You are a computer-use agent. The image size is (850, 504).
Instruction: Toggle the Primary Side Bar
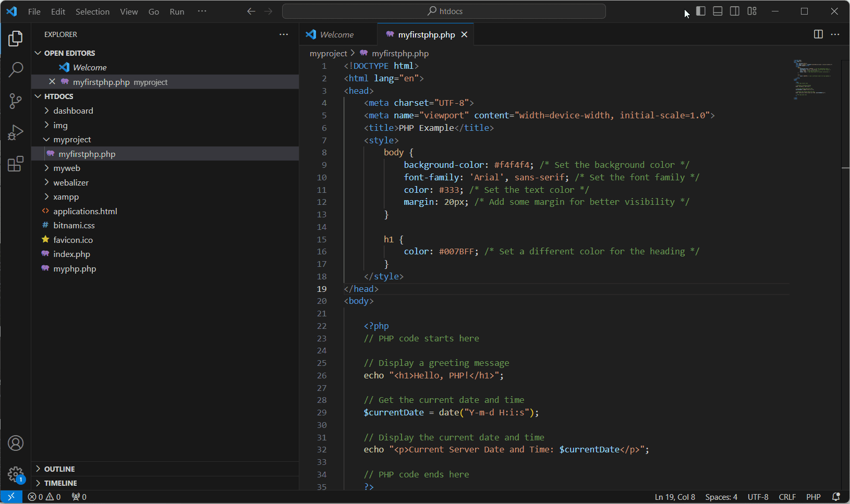point(700,10)
